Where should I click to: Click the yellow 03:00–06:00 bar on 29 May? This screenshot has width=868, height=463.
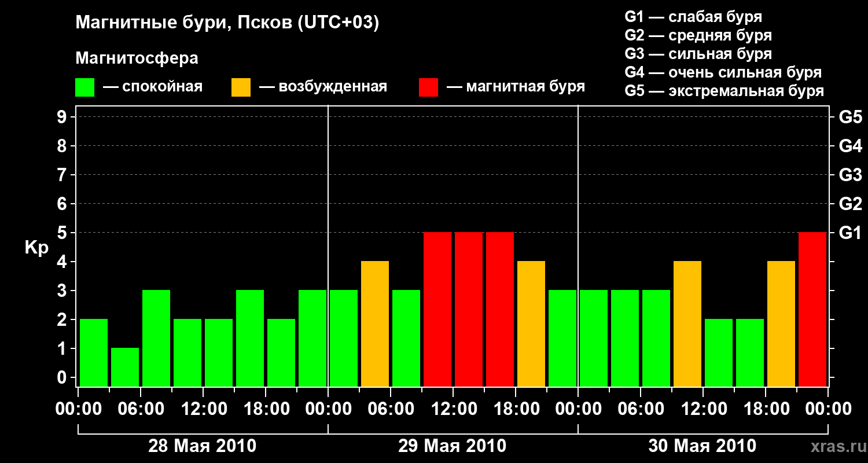(x=375, y=324)
